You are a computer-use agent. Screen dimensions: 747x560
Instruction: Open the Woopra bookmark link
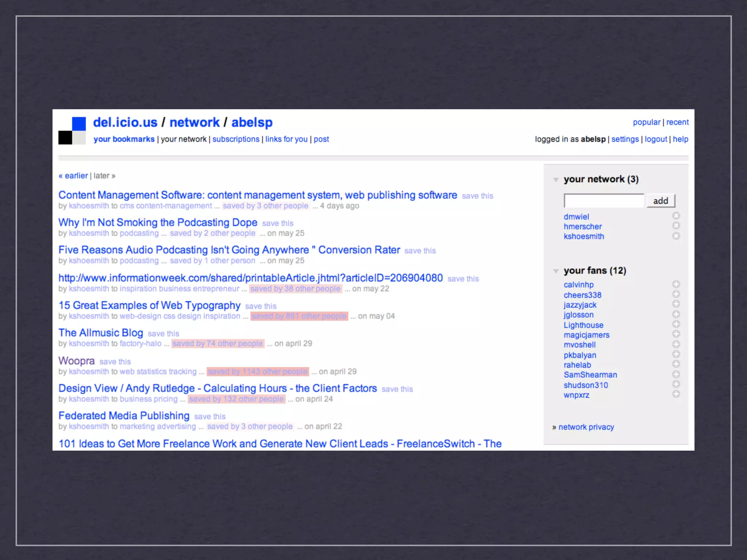[77, 361]
